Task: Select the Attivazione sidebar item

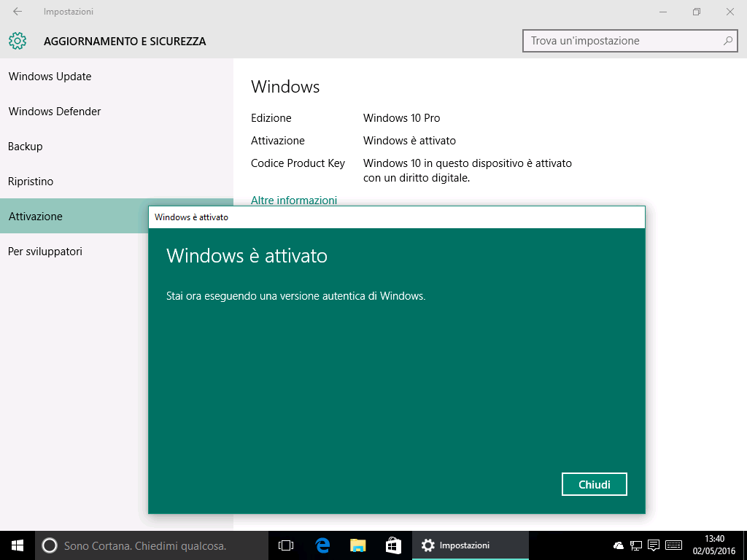Action: tap(74, 216)
